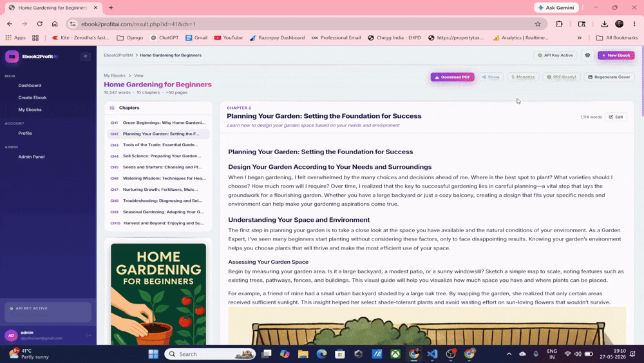The width and height of the screenshot is (644, 363).
Task: Click the Download PDF button
Action: pyautogui.click(x=452, y=77)
